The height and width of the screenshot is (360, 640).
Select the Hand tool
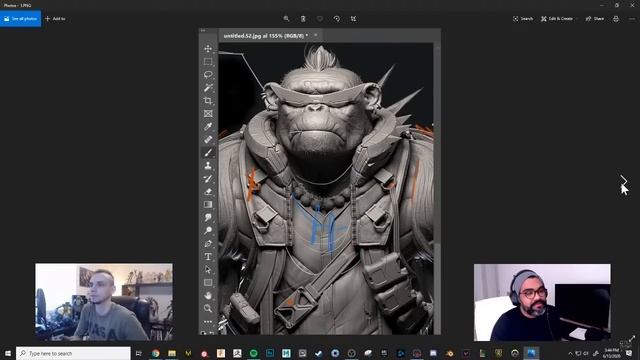click(x=208, y=296)
